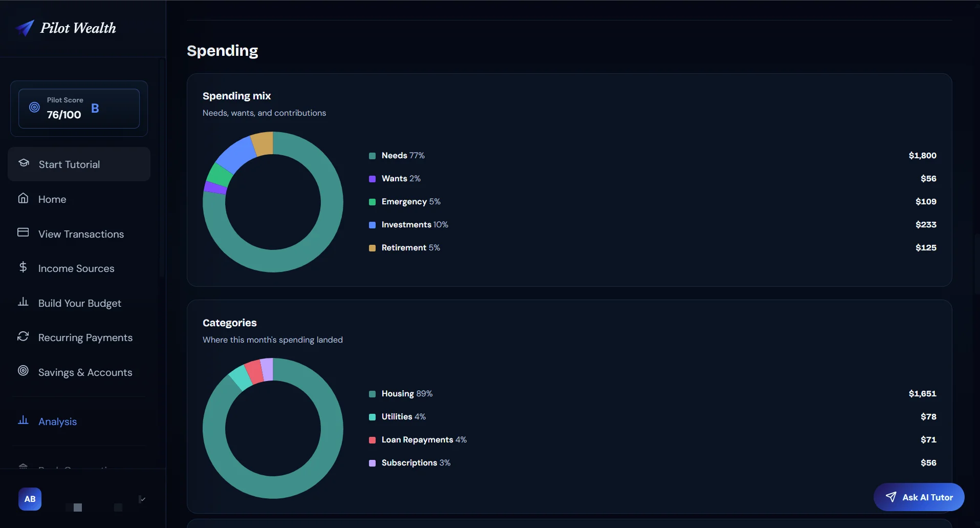
Task: Click the Emergency green legend swatch
Action: [x=372, y=202]
